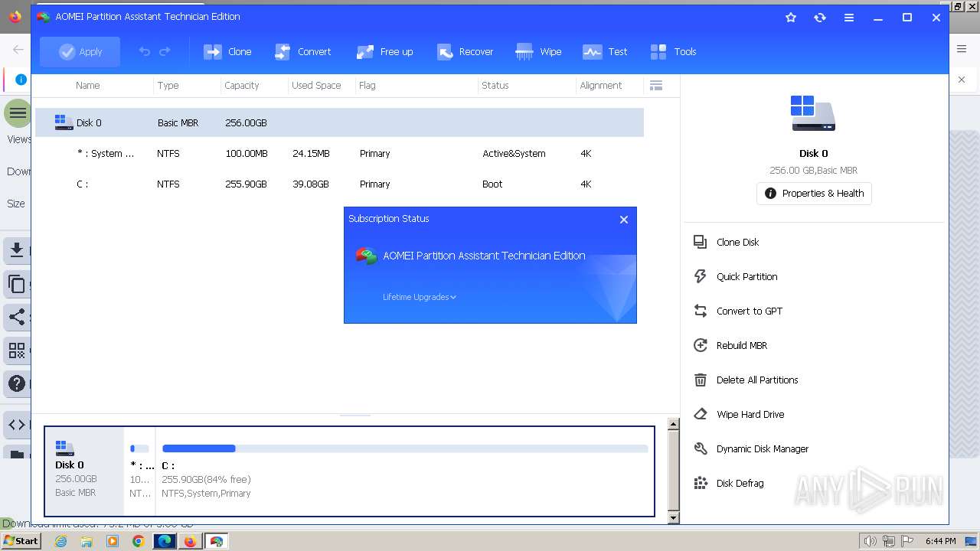
Task: Click the Disk Defrag label
Action: tap(740, 483)
